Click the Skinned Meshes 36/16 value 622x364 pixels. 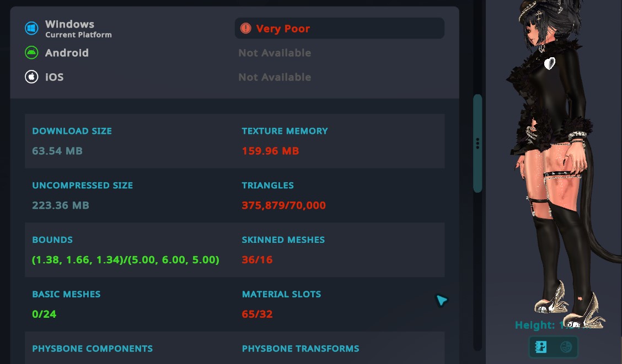257,260
